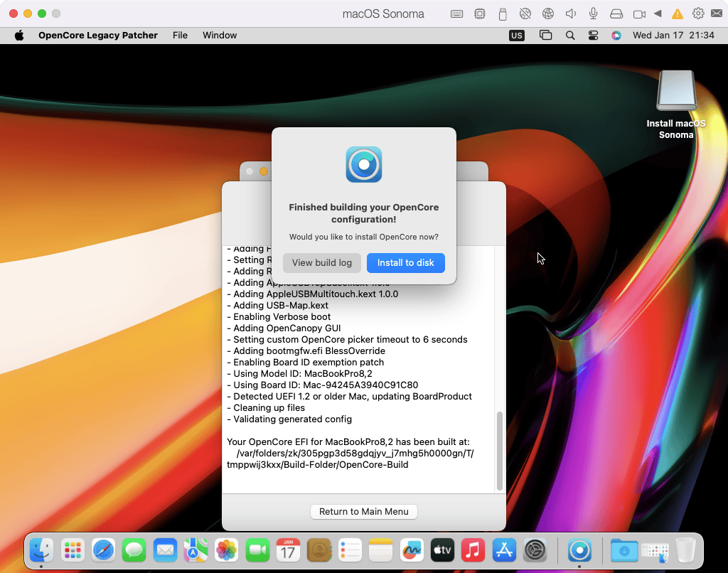Toggle the VM sound speaker icon

click(x=570, y=14)
